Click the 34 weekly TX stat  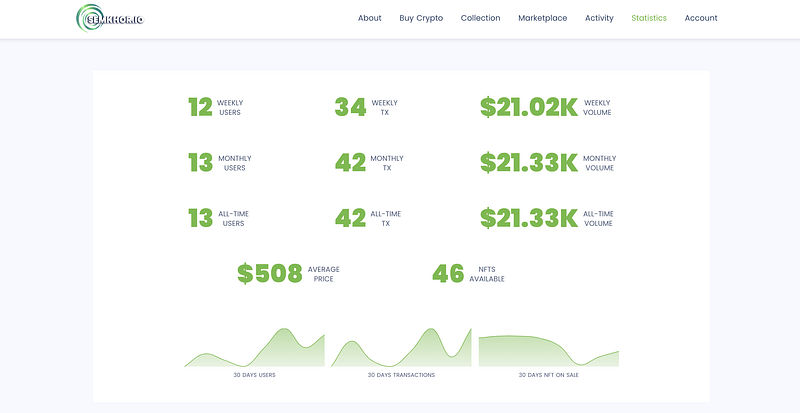350,107
